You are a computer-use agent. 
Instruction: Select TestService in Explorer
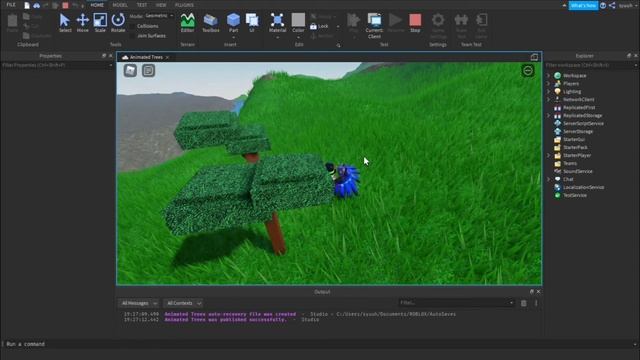tap(575, 196)
